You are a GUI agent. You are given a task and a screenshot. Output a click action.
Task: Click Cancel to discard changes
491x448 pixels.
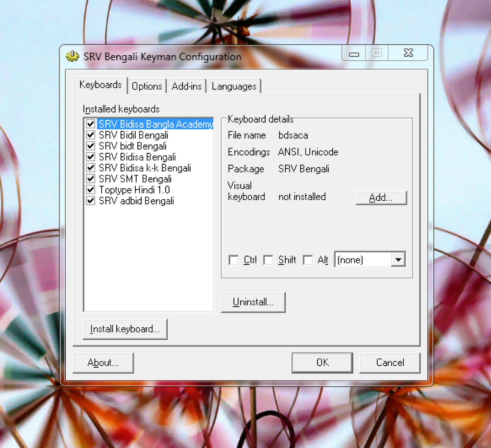tap(390, 363)
